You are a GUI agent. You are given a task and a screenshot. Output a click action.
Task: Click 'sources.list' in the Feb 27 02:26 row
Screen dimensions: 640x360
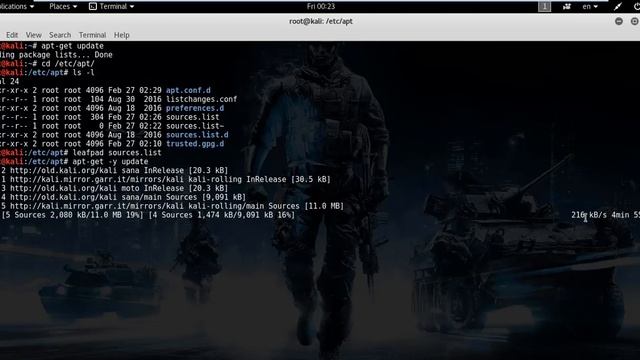point(192,118)
